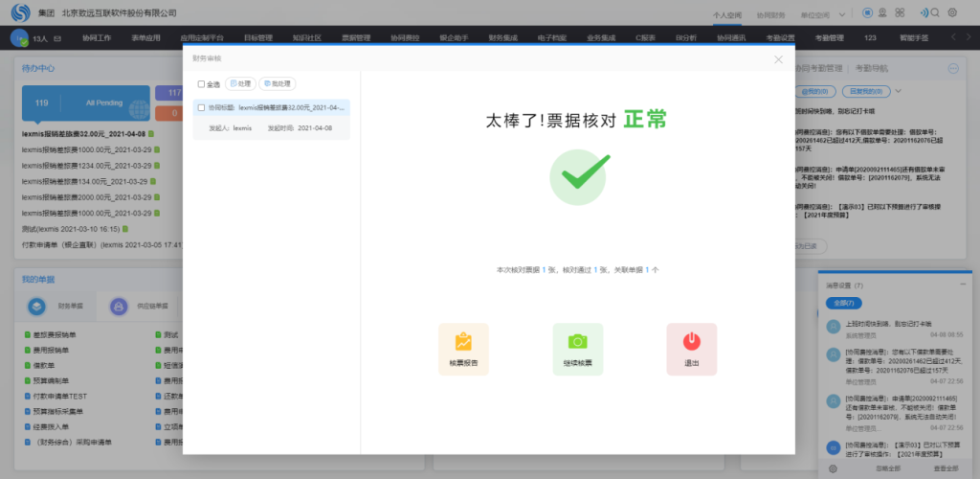Switch to the 个人空间 tab
Image resolution: width=980 pixels, height=479 pixels.
[x=727, y=15]
